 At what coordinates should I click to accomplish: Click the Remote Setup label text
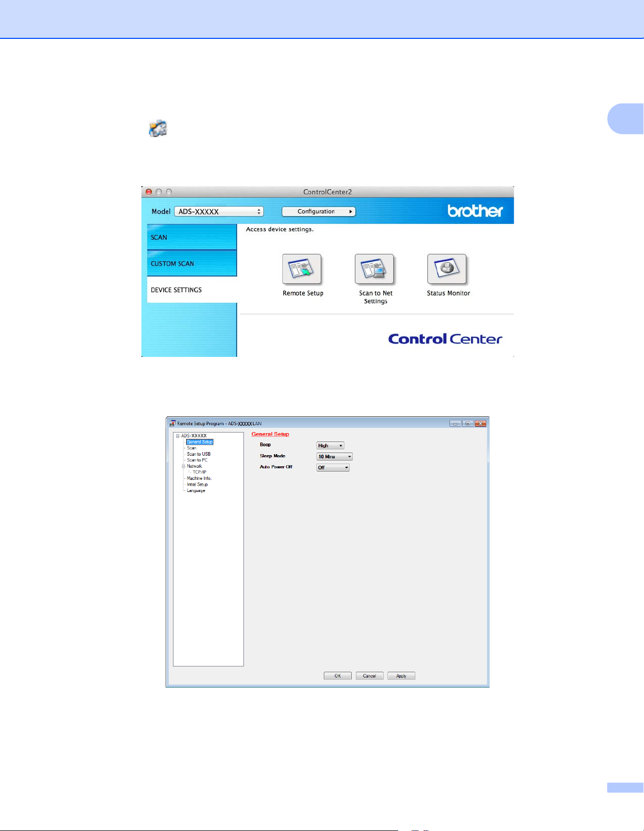click(303, 293)
